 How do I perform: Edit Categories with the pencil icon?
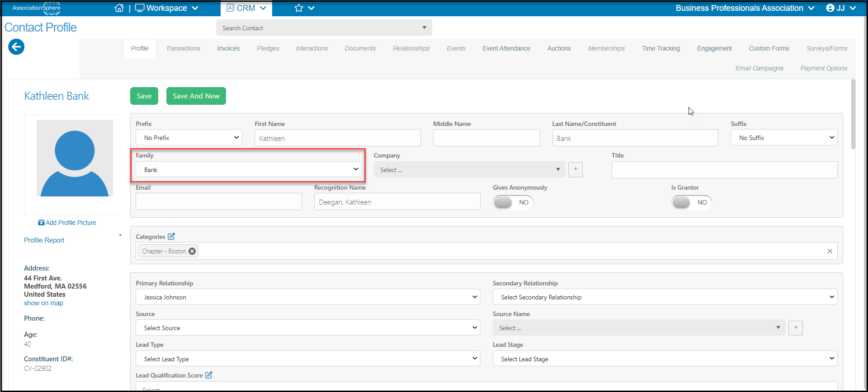[171, 236]
